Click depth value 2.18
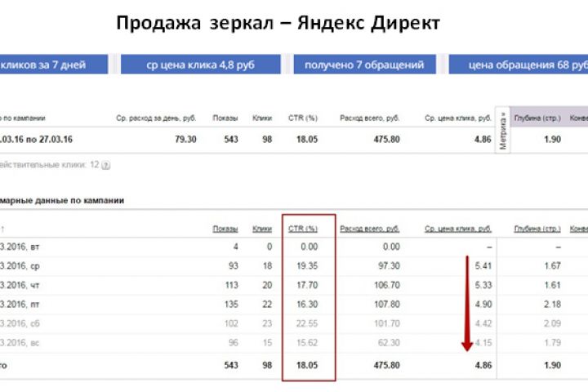 [552, 305]
